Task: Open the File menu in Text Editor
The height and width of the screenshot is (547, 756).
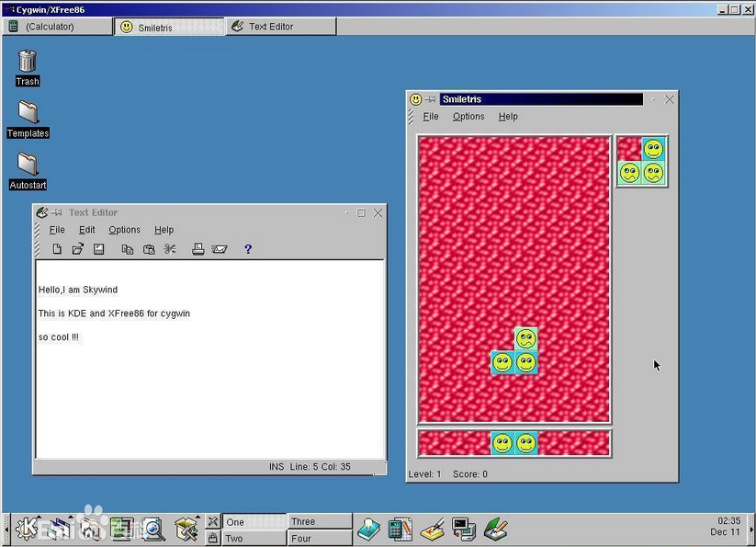Action: pyautogui.click(x=57, y=230)
